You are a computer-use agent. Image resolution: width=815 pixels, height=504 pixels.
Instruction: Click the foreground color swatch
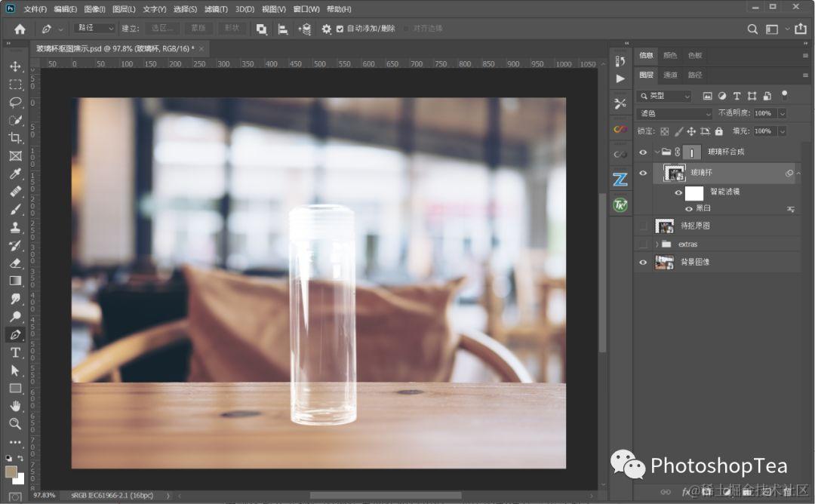(x=11, y=472)
